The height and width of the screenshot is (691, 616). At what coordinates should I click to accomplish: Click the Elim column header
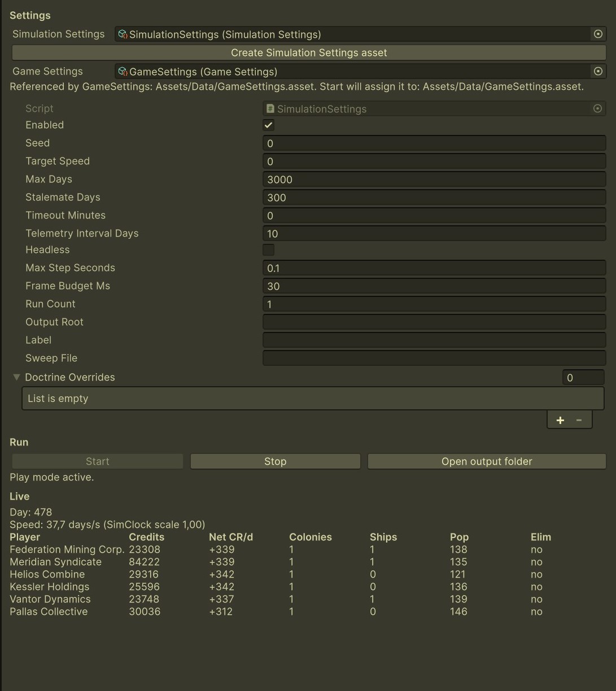[x=541, y=537]
